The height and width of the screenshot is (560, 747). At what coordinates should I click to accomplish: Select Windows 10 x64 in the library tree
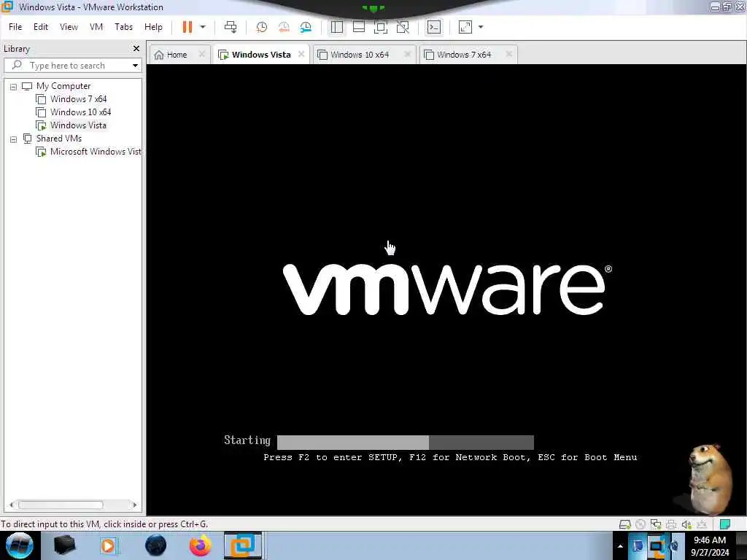[x=80, y=112]
